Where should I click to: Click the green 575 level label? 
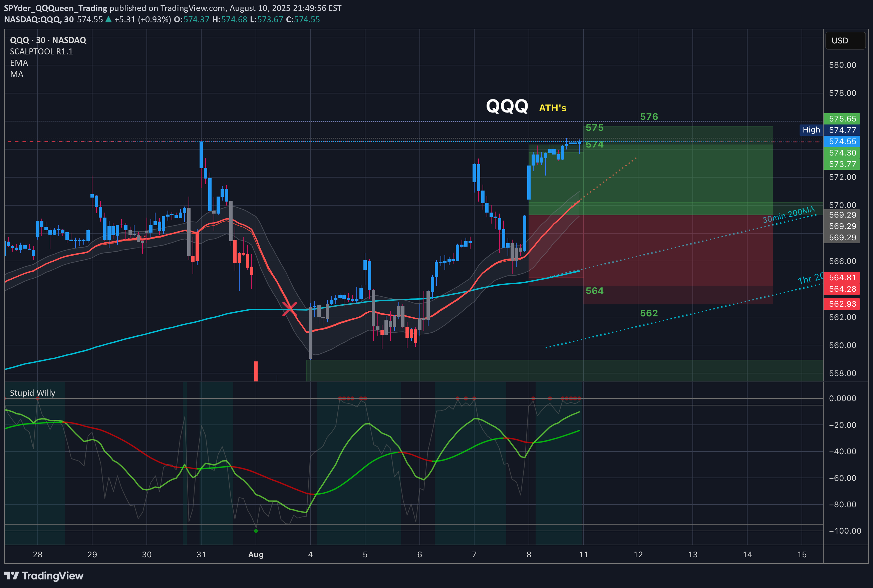pos(594,127)
